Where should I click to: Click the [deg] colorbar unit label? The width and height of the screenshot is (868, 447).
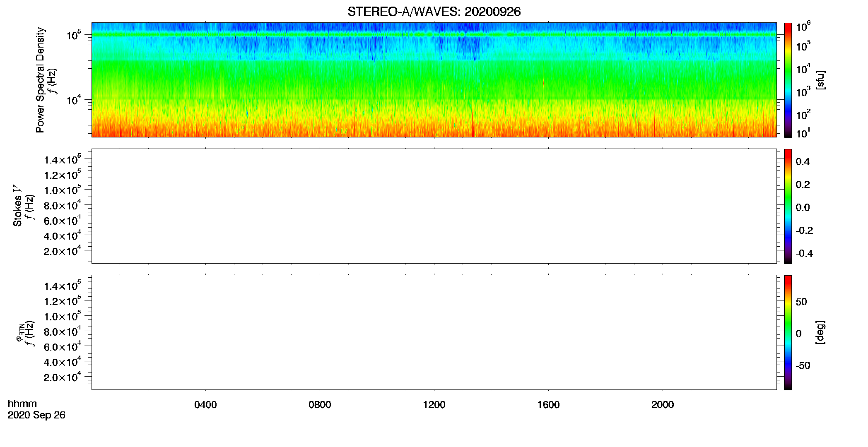tap(820, 332)
